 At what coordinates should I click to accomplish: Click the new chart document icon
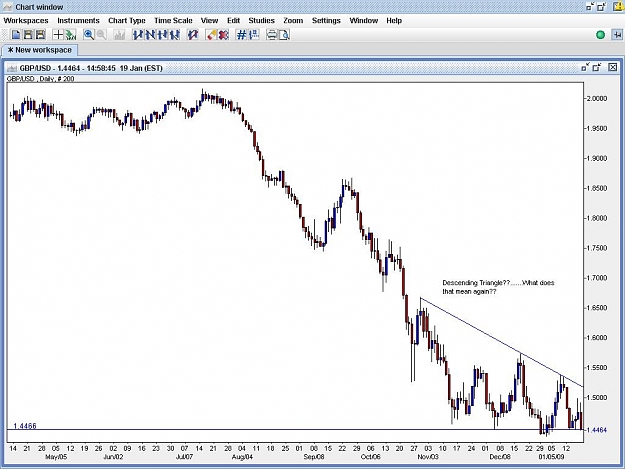16,35
